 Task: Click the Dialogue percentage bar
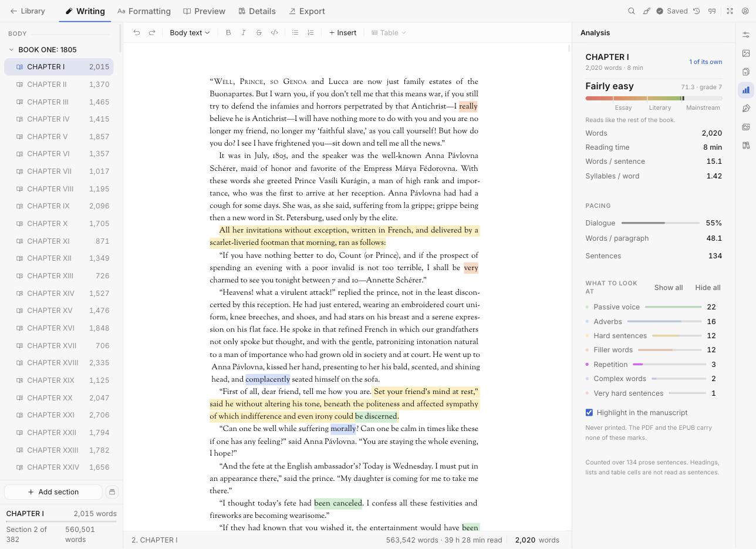660,223
